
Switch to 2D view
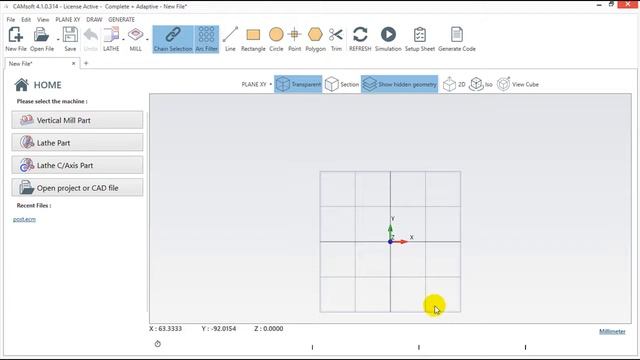454,84
